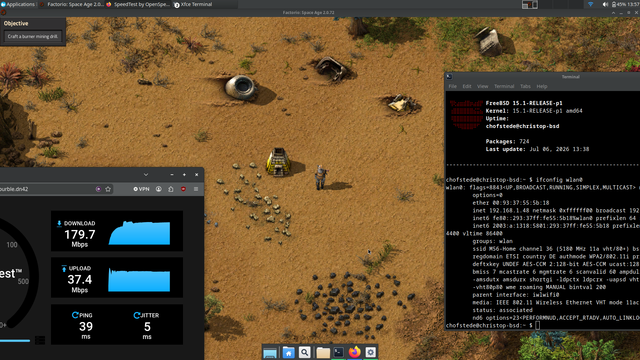Open the Home folder icon in dock

coord(288,352)
